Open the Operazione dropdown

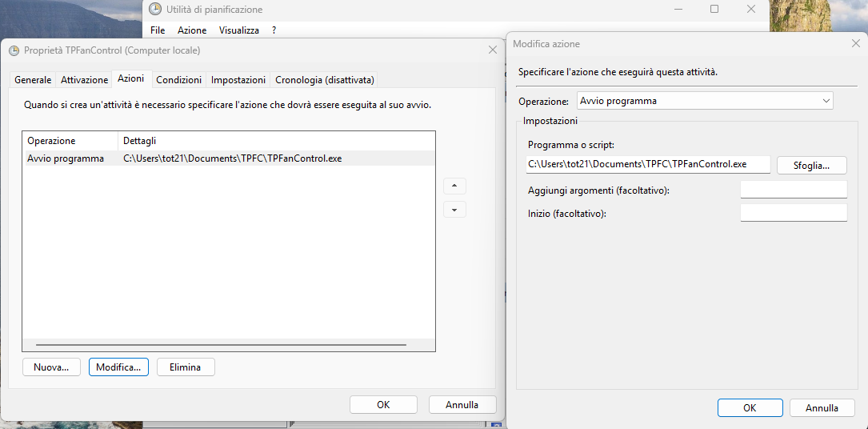(705, 101)
